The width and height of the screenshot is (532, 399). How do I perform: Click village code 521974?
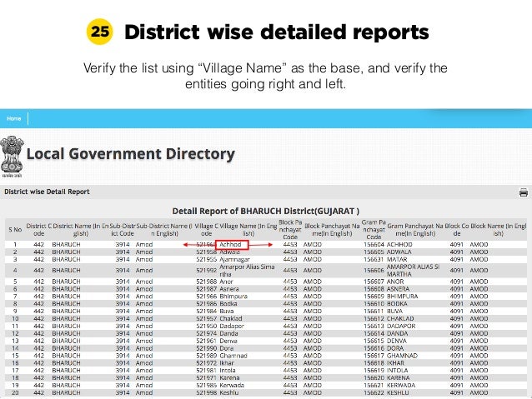(x=207, y=333)
